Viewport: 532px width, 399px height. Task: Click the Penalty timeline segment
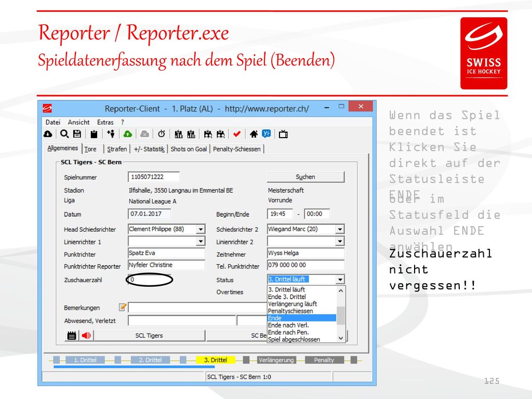coord(324,360)
